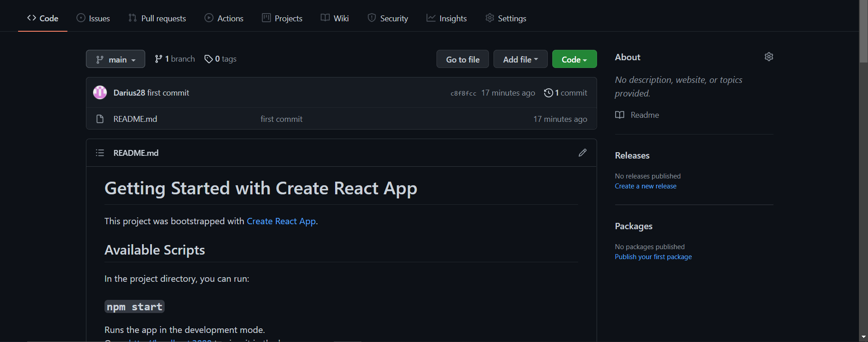The height and width of the screenshot is (342, 868).
Task: Open the README outline list icon
Action: coord(100,153)
